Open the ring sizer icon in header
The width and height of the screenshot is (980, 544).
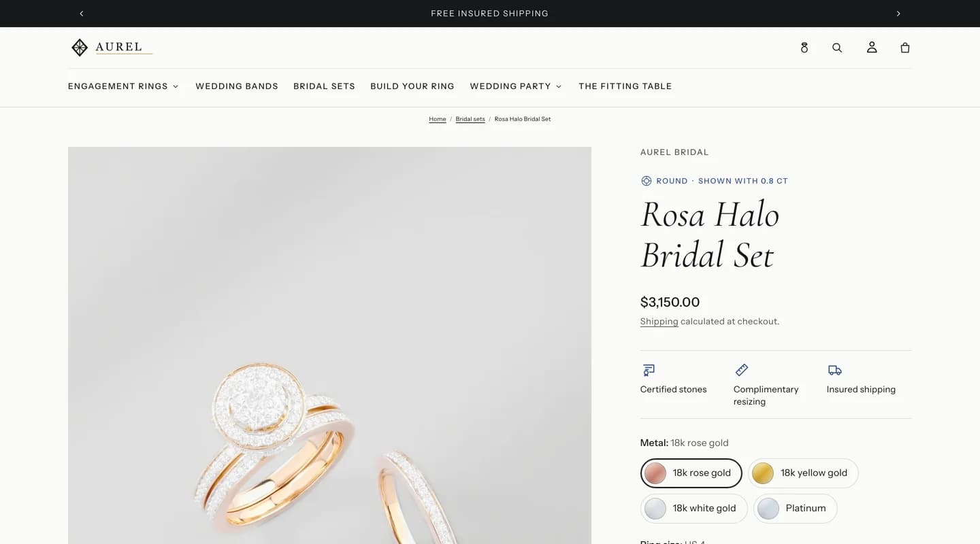click(x=804, y=48)
